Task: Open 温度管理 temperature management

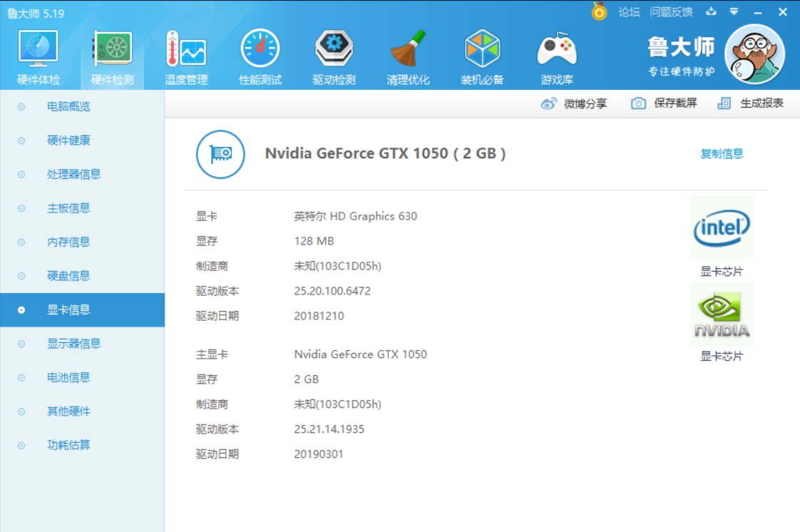Action: 186,57
